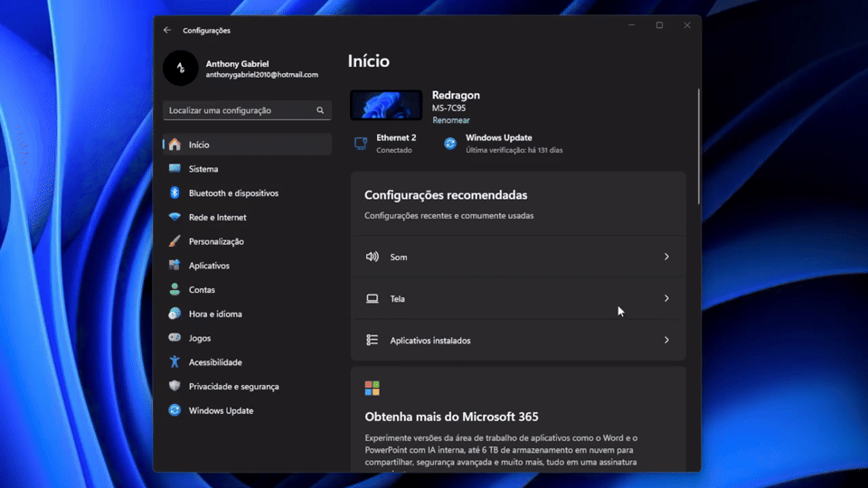Screen dimensions: 868x488
Task: Click the Início home icon
Action: point(175,145)
